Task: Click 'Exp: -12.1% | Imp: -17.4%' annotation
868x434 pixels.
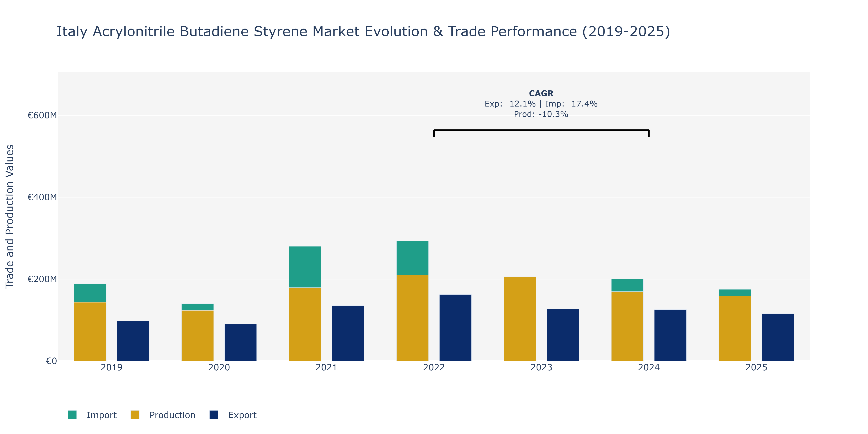Action: click(x=541, y=104)
